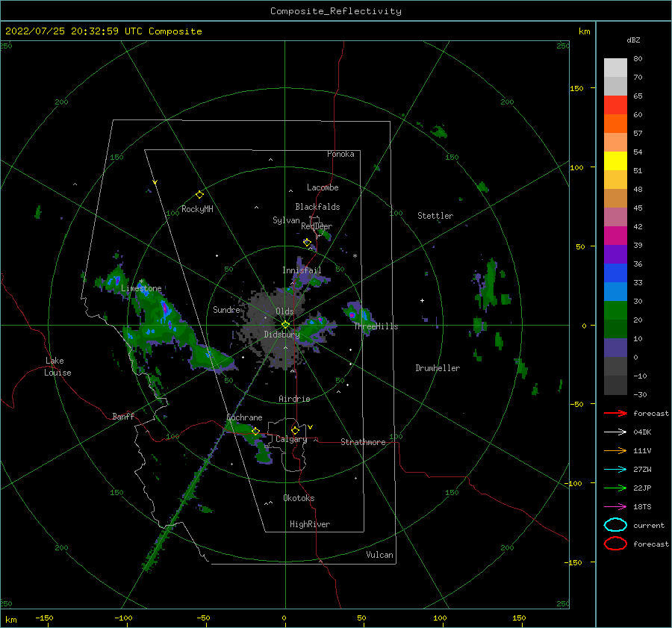Viewport: 672px width, 628px height.
Task: Select the magenta swatch below 42
Action: [x=615, y=235]
